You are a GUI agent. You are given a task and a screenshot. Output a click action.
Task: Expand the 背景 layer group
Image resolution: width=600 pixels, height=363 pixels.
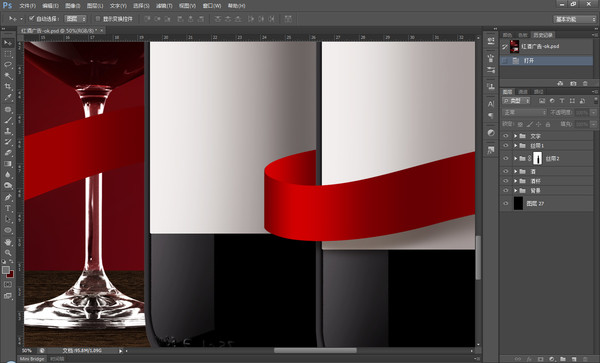(515, 190)
